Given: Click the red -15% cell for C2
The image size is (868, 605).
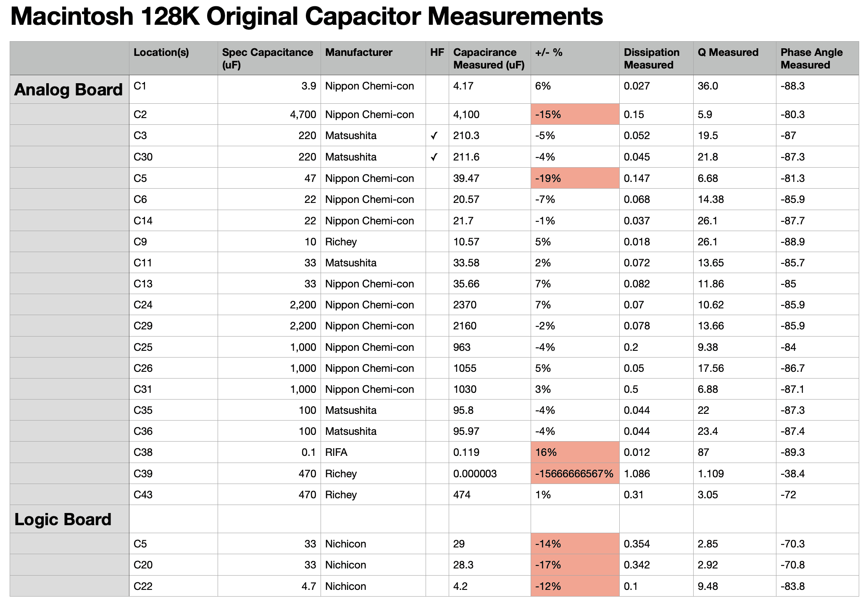Looking at the screenshot, I should pos(575,114).
